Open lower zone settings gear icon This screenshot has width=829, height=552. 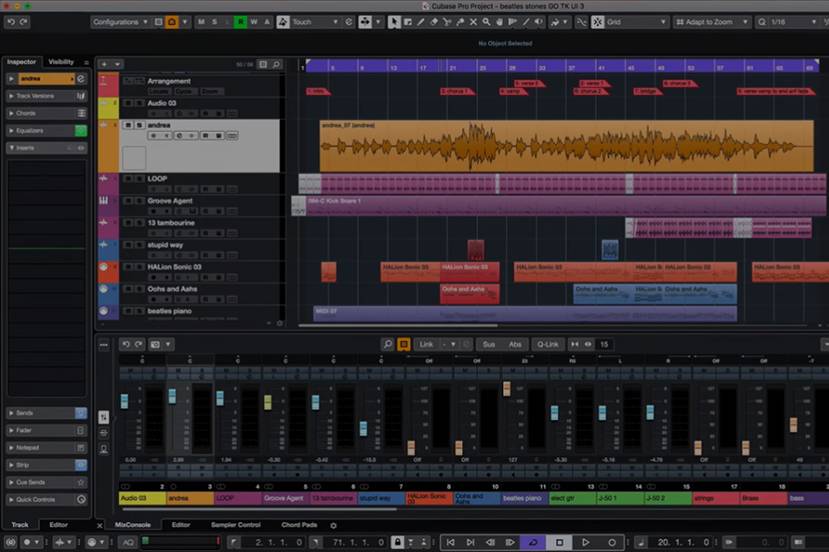pos(333,526)
